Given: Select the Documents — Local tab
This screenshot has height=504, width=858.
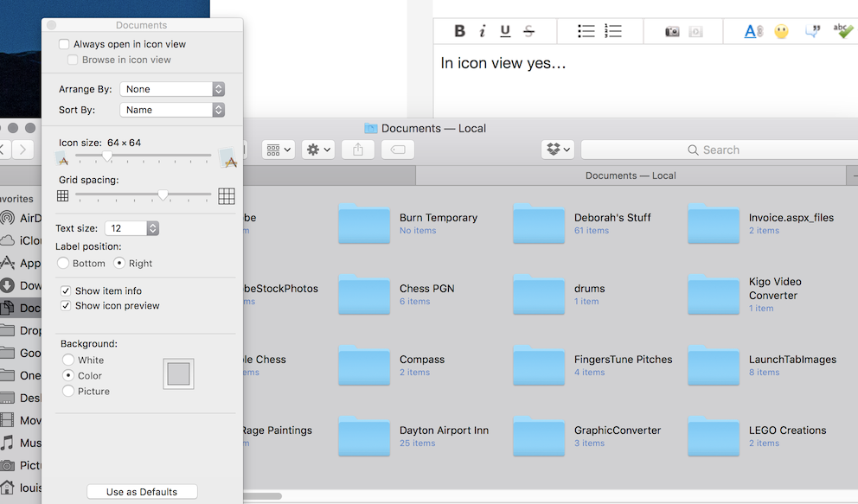Looking at the screenshot, I should pos(631,175).
